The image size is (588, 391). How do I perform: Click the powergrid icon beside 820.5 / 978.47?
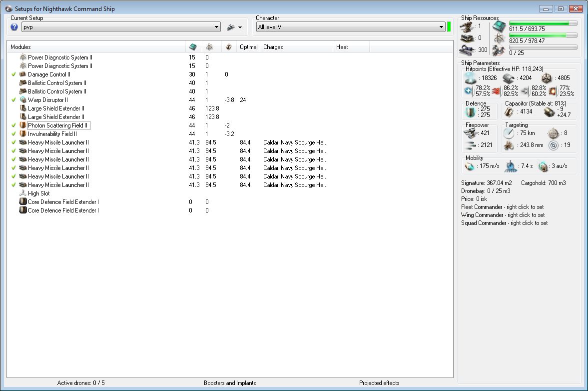click(x=499, y=38)
